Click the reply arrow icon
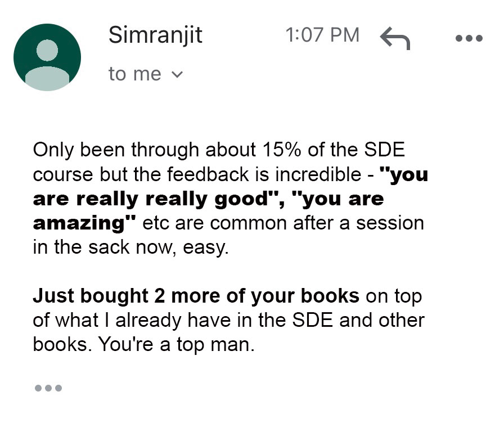The height and width of the screenshot is (423, 504). [395, 38]
